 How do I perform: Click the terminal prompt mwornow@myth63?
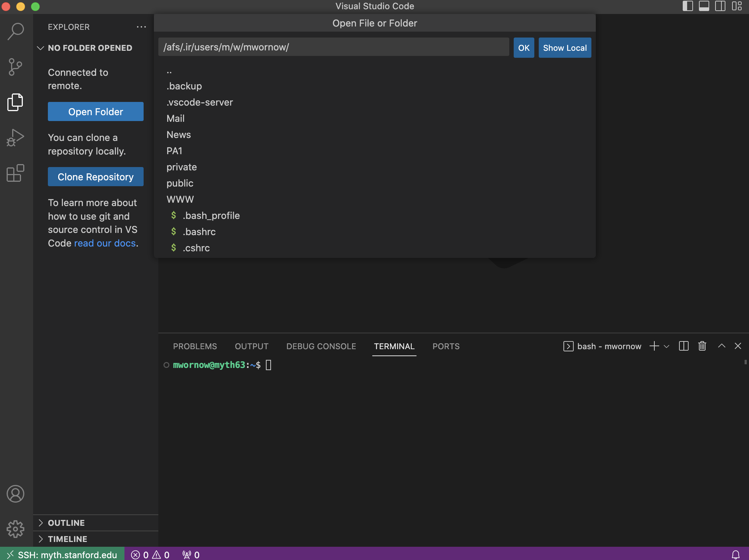209,365
